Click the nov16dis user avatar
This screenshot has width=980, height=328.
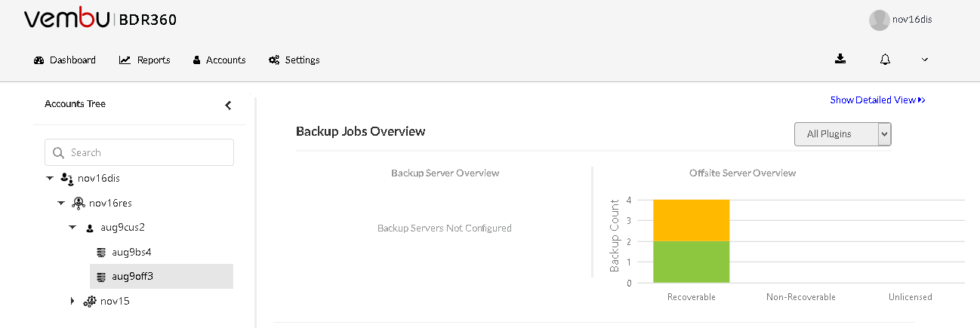coord(879,20)
